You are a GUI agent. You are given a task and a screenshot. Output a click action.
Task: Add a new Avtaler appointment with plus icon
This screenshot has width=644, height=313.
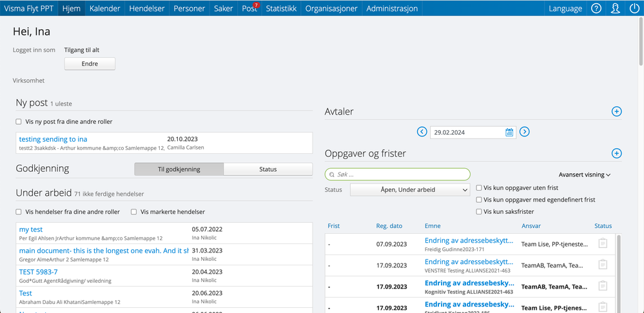(x=616, y=111)
